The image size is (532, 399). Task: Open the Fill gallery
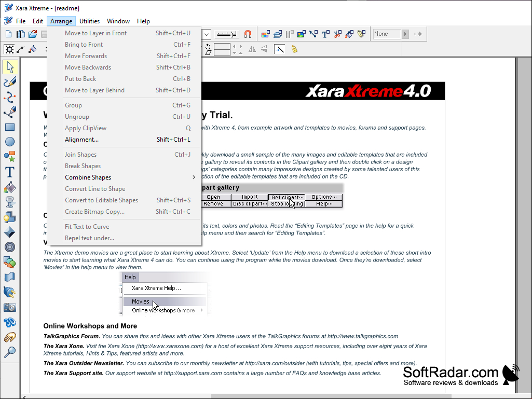click(x=349, y=34)
